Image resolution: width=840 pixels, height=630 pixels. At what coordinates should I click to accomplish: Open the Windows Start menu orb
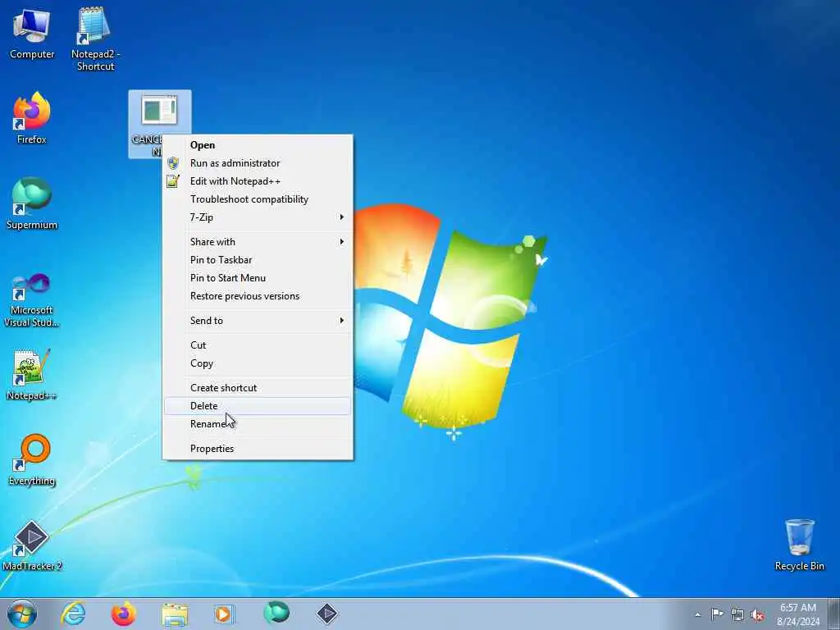pyautogui.click(x=22, y=614)
